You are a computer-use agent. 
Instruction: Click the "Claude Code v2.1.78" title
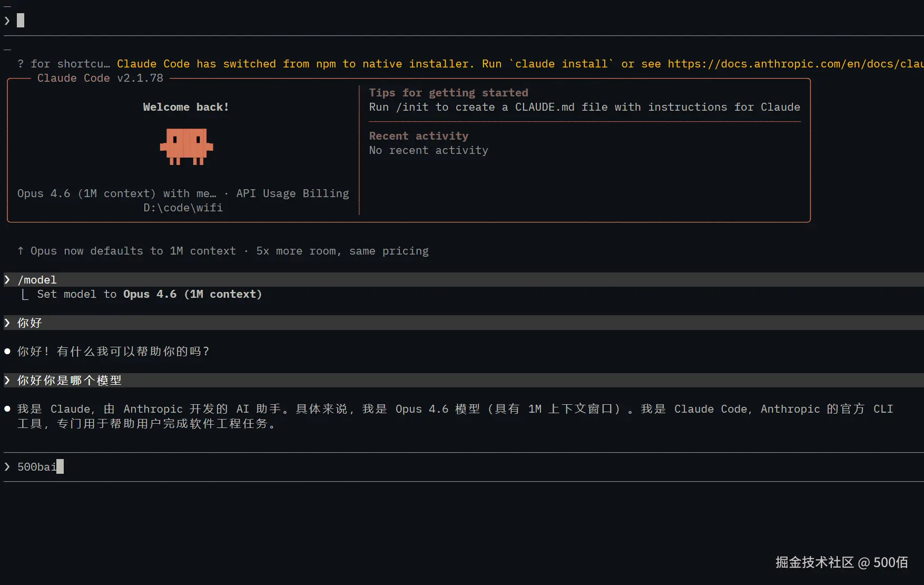(x=100, y=78)
